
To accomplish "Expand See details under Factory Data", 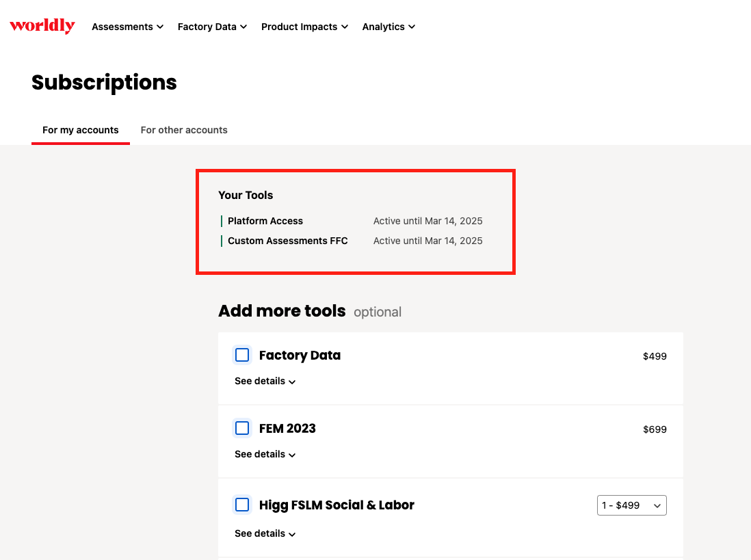I will (x=265, y=381).
